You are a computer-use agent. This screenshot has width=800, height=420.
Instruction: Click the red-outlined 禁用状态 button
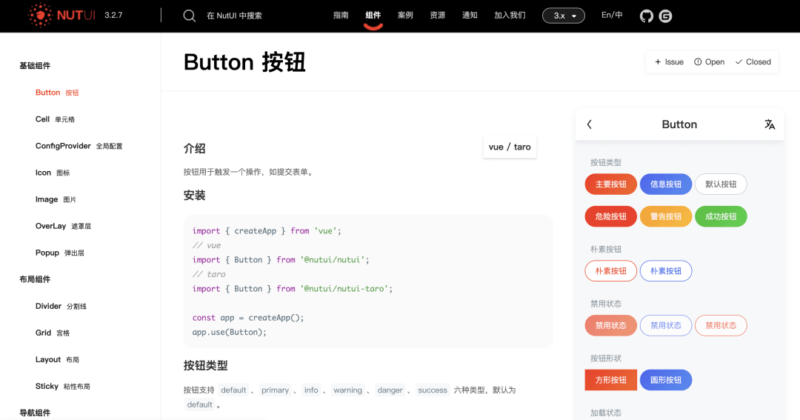[721, 326]
